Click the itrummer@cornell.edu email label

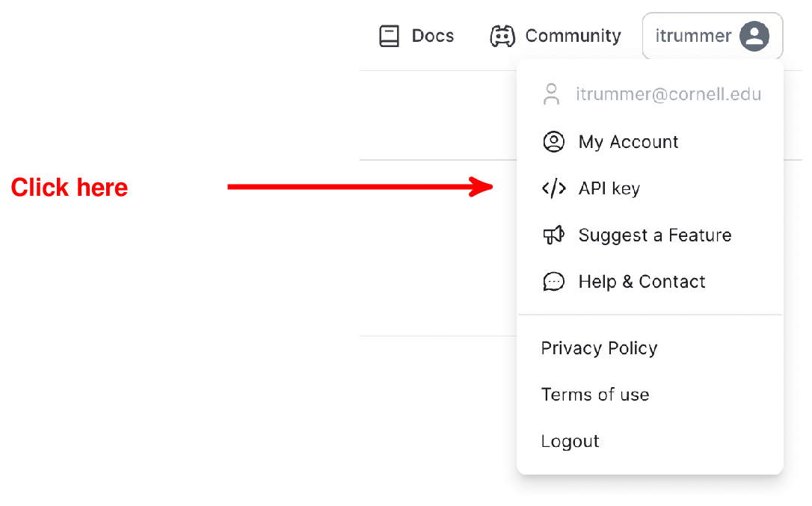668,94
